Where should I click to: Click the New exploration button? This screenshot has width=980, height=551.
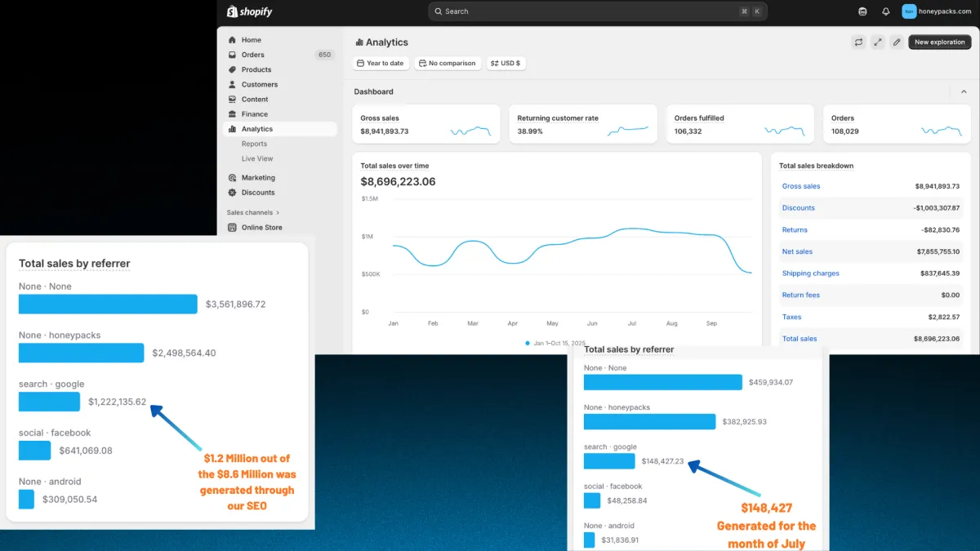(939, 42)
